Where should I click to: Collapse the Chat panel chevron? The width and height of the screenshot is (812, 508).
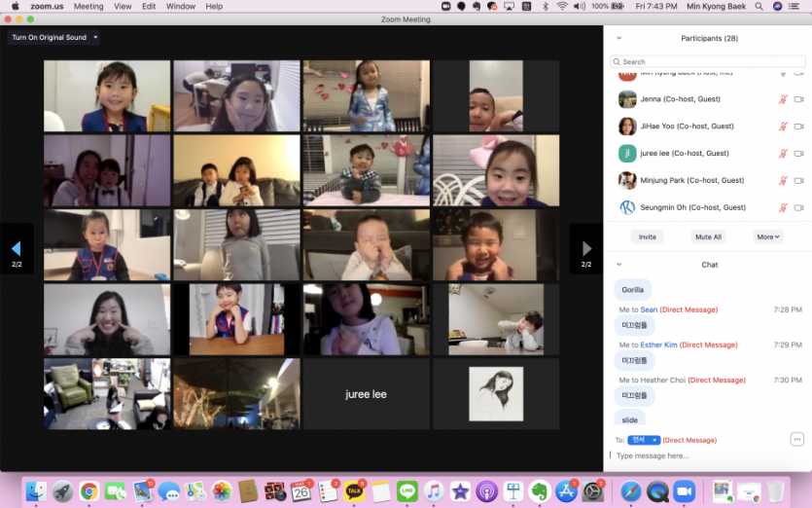tap(618, 265)
